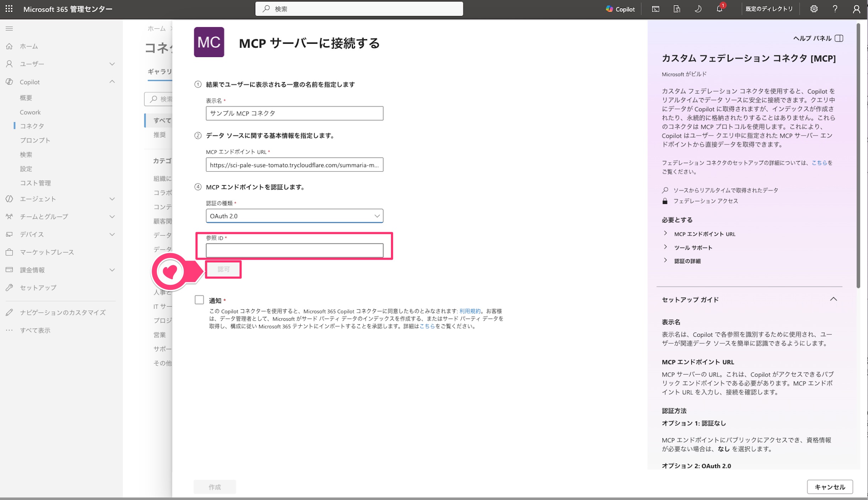Viewport: 868px width, 500px height.
Task: Switch to the ギャラリー tab
Action: (x=160, y=72)
